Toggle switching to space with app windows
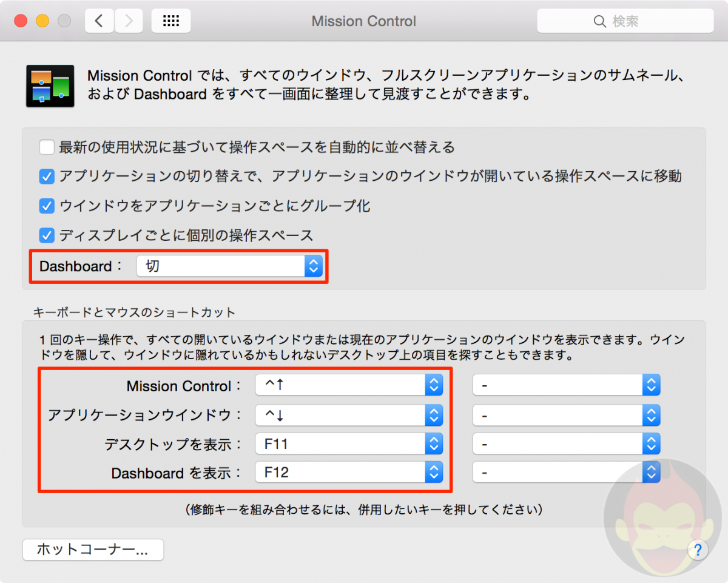The height and width of the screenshot is (583, 728). [x=47, y=176]
